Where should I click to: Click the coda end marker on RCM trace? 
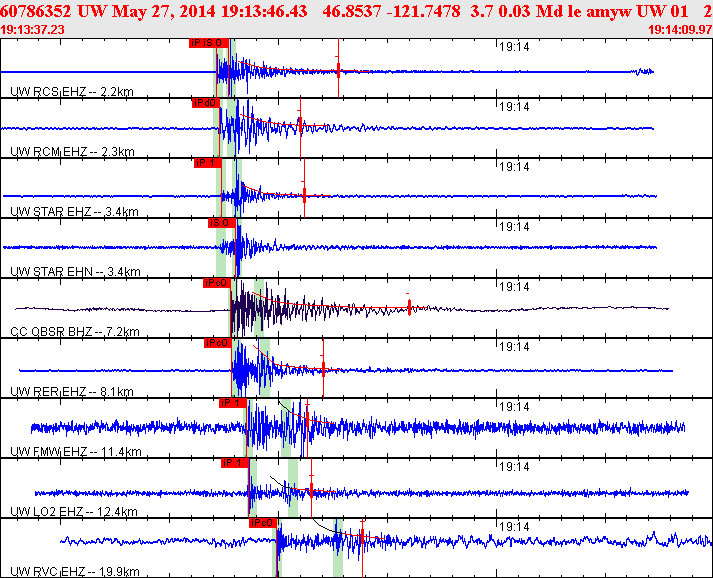tap(300, 125)
